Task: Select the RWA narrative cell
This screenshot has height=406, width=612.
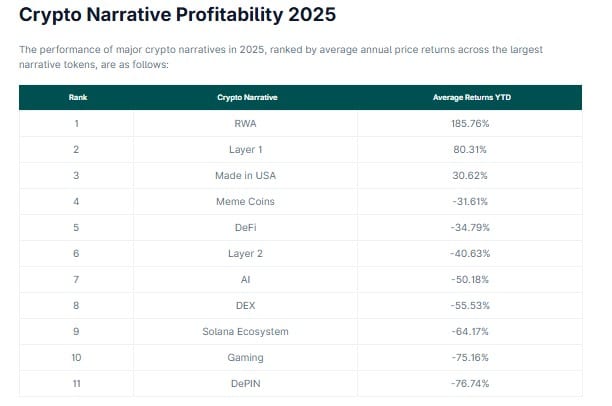Action: [245, 124]
